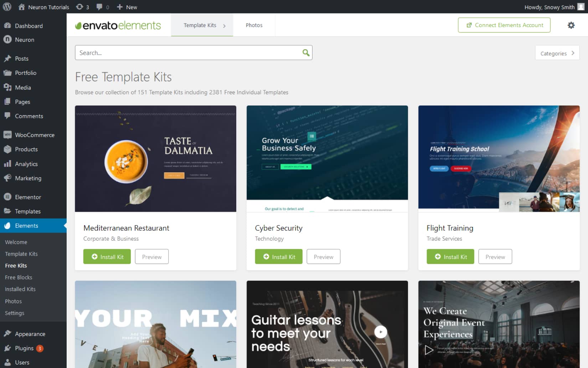Switch to the Photos tab
The width and height of the screenshot is (588, 368).
[x=254, y=25]
